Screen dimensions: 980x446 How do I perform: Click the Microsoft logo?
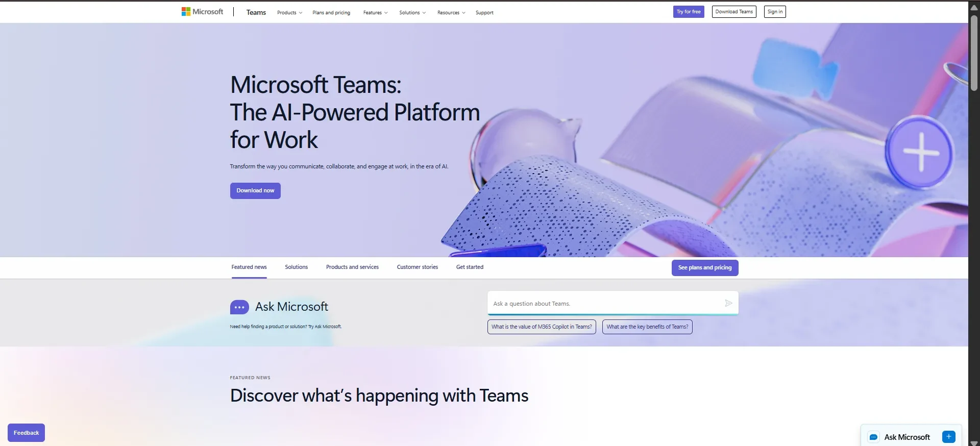tap(202, 12)
